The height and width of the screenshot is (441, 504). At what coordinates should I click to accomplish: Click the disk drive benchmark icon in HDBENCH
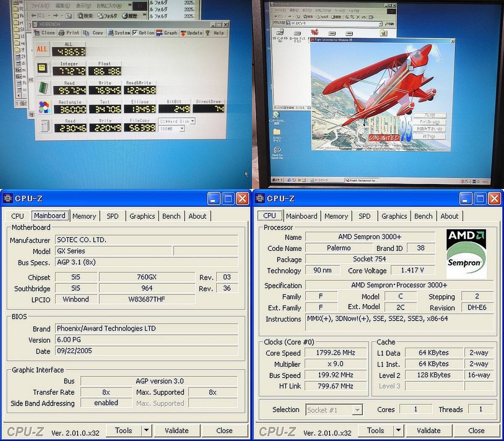[x=45, y=126]
